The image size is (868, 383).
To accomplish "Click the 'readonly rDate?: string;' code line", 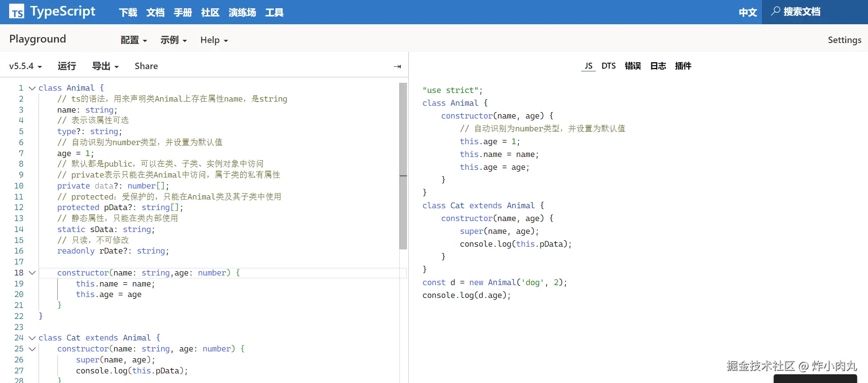I will tap(113, 251).
